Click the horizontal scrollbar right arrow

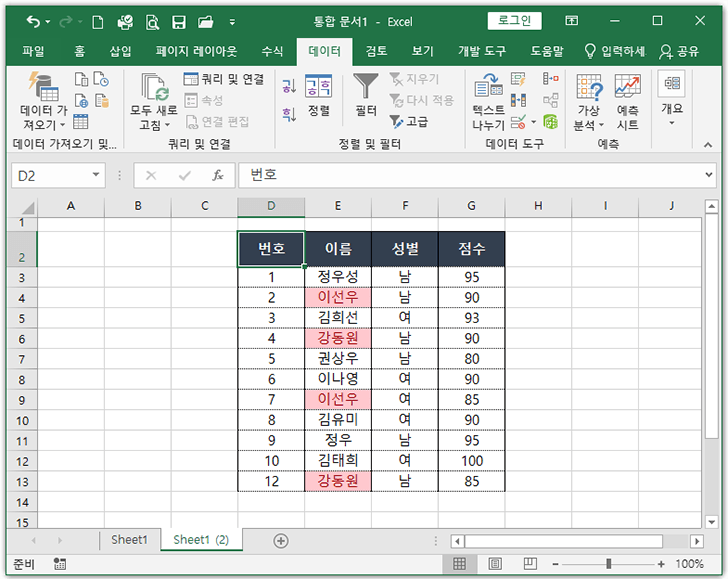click(696, 541)
